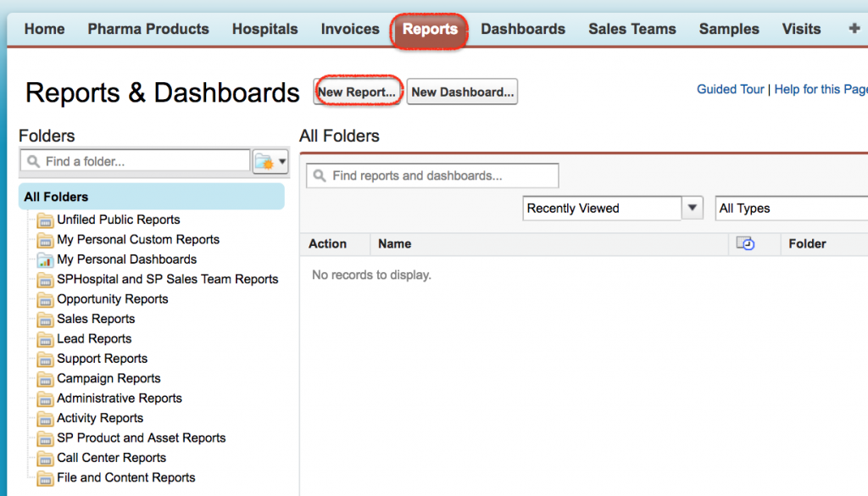Click Help for this Page
Image resolution: width=868 pixels, height=496 pixels.
[x=821, y=88]
